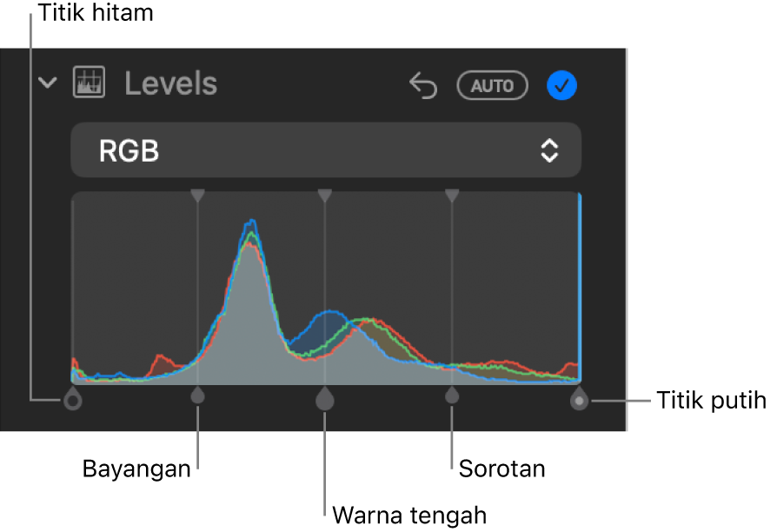Select the midtones bottom handle
Screen dimensions: 777x532
pos(324,399)
